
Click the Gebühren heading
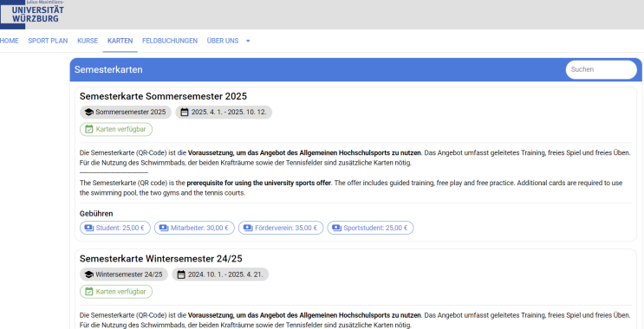coord(96,213)
